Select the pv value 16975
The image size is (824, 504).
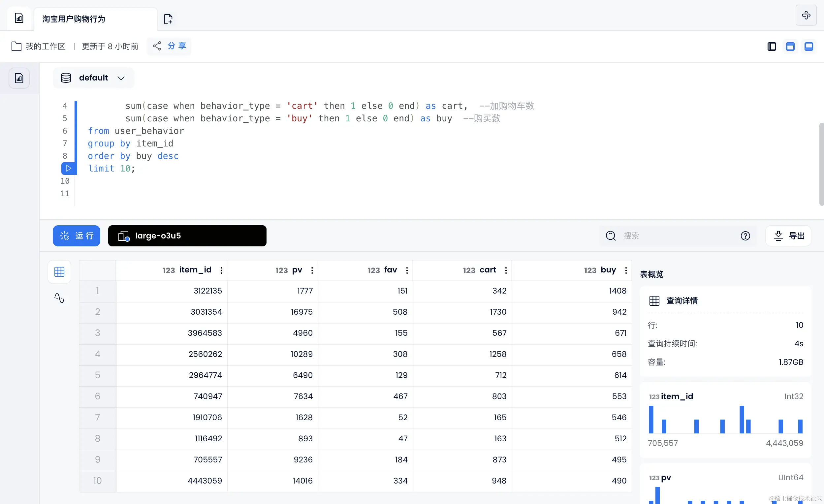click(x=272, y=312)
